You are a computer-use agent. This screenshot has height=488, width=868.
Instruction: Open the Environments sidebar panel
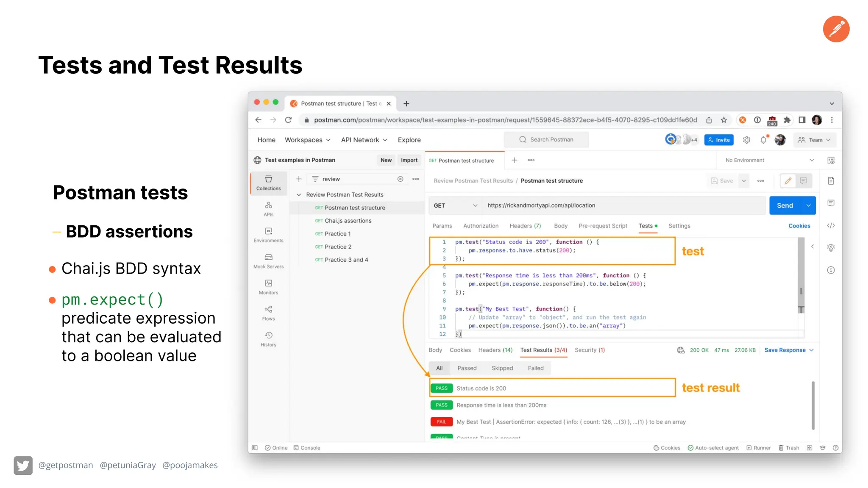coord(268,235)
